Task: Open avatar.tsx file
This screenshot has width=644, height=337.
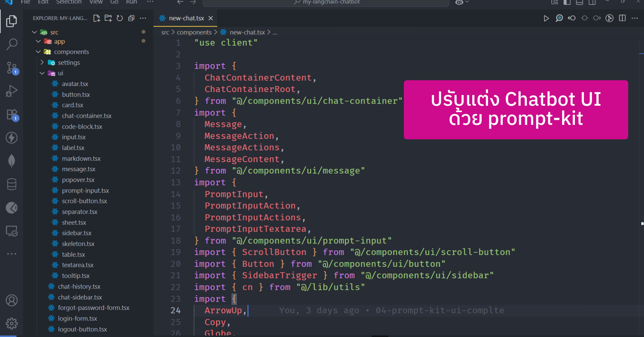Action: click(x=75, y=84)
